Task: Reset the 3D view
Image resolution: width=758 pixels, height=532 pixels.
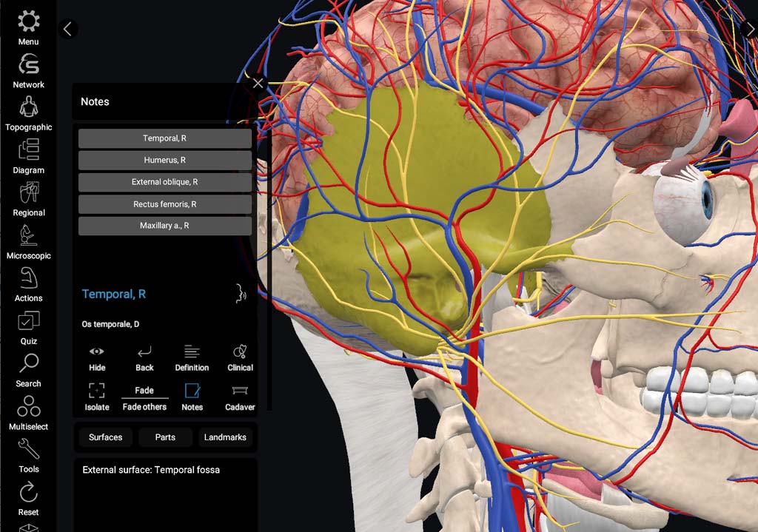Action: coord(29,498)
